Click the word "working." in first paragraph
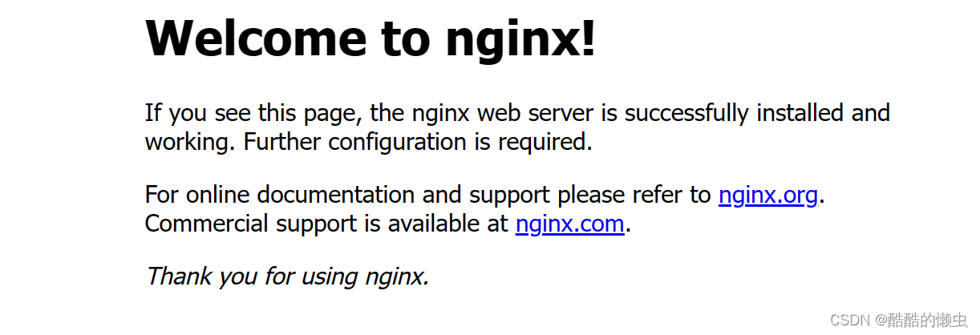This screenshot has height=335, width=980. click(x=191, y=142)
